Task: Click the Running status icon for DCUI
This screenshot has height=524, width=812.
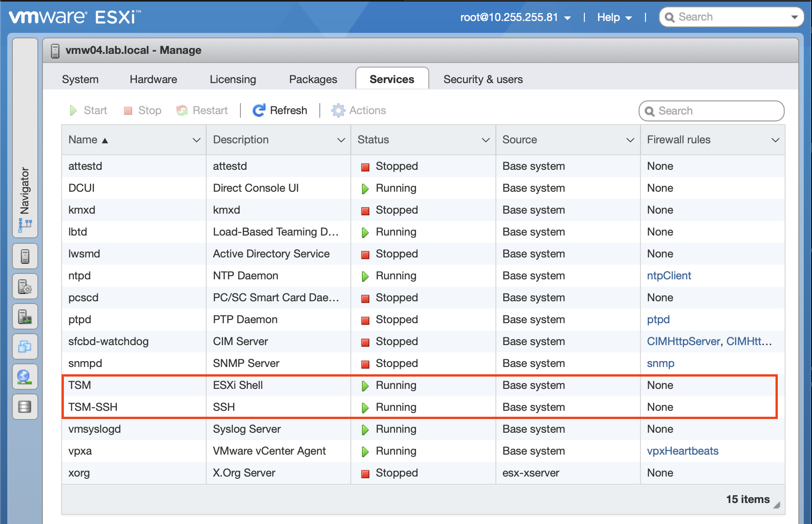Action: [x=365, y=189]
